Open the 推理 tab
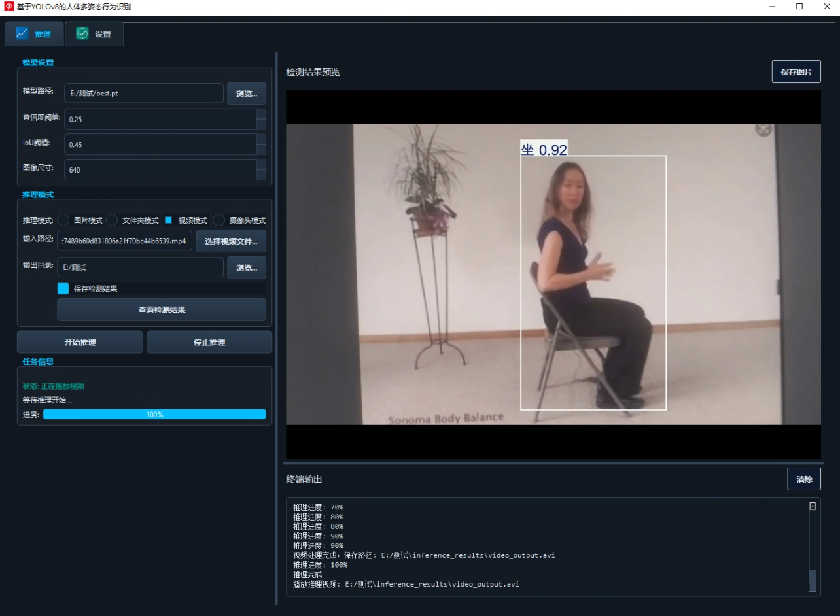This screenshot has height=616, width=840. pyautogui.click(x=34, y=34)
